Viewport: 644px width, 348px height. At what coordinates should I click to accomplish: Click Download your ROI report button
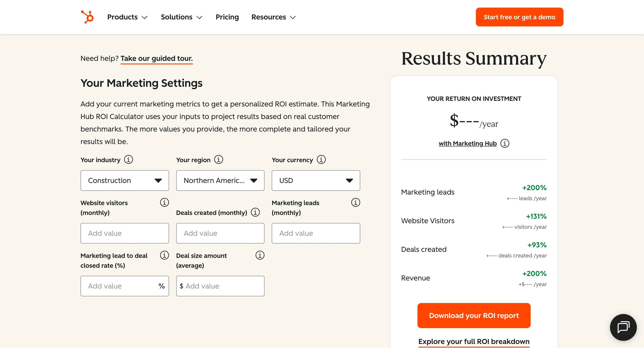coord(474,315)
